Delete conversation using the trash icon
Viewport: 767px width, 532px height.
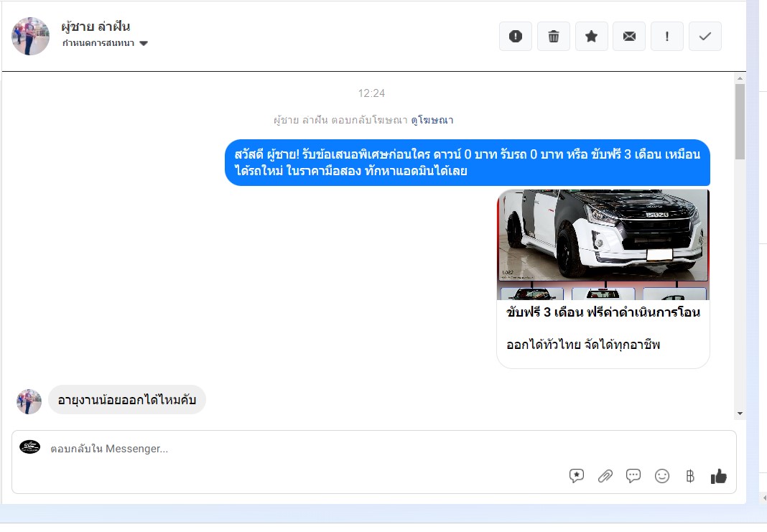coord(554,37)
